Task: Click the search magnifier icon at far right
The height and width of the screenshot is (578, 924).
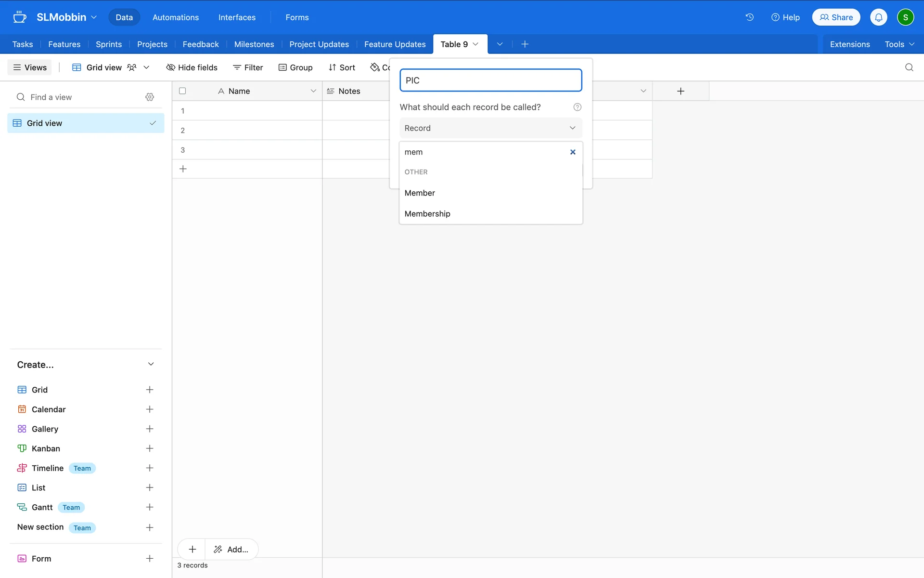Action: pos(909,67)
